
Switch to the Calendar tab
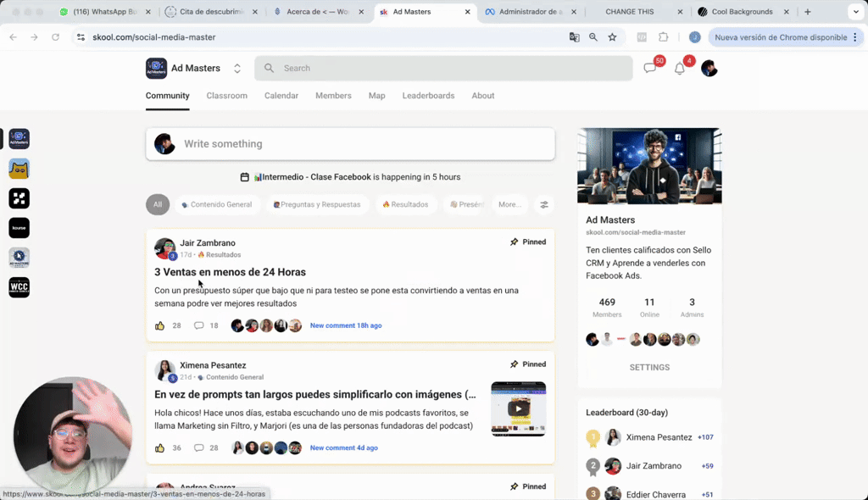(281, 96)
